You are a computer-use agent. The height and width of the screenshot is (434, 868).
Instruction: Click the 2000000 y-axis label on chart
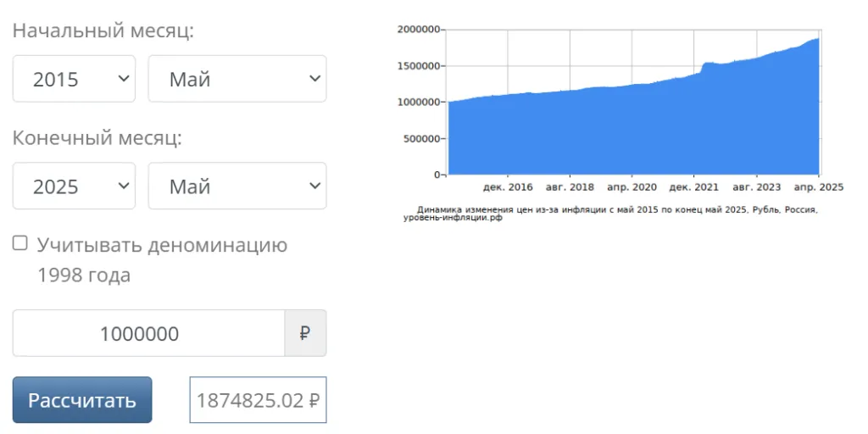[x=417, y=30]
